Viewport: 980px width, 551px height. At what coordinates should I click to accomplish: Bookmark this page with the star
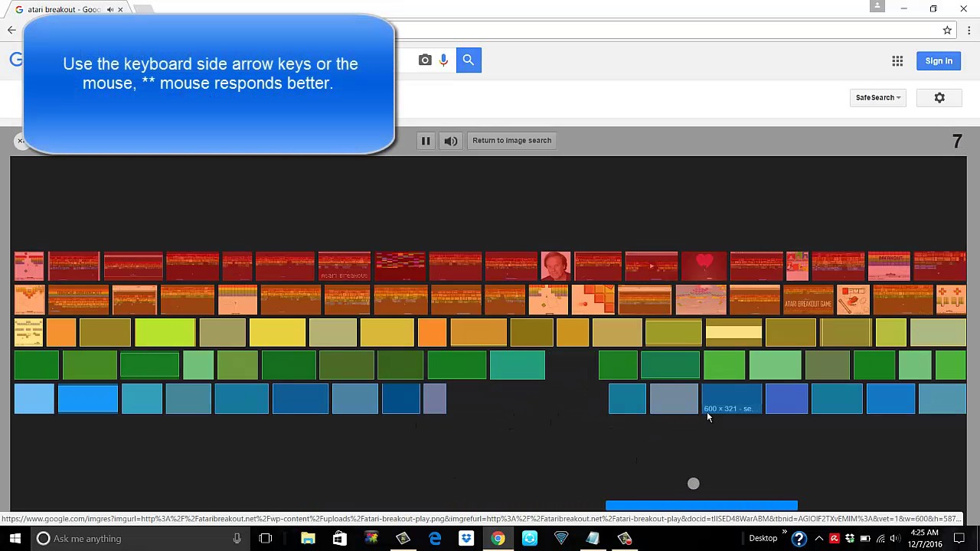coord(947,31)
